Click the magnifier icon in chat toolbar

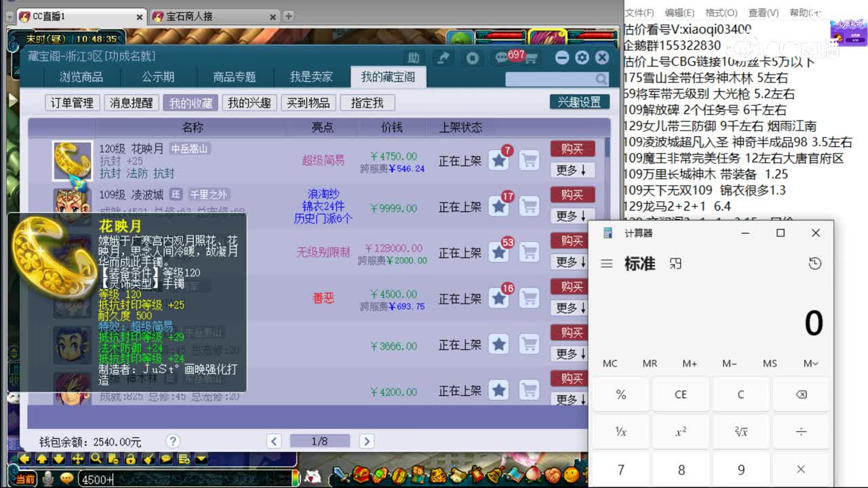(x=96, y=459)
